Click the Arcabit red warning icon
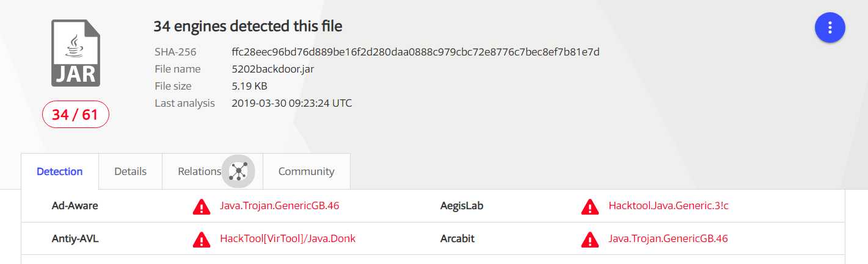868x264 pixels. click(x=590, y=240)
